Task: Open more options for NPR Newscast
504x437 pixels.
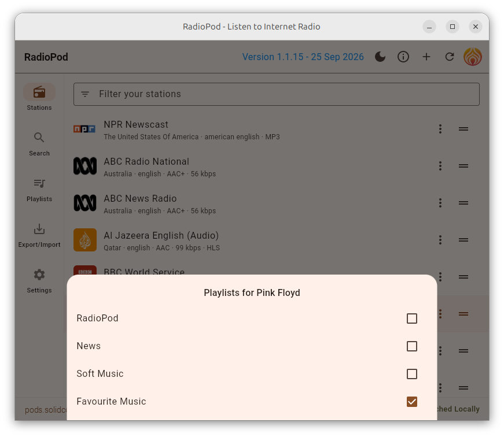Action: coord(440,129)
